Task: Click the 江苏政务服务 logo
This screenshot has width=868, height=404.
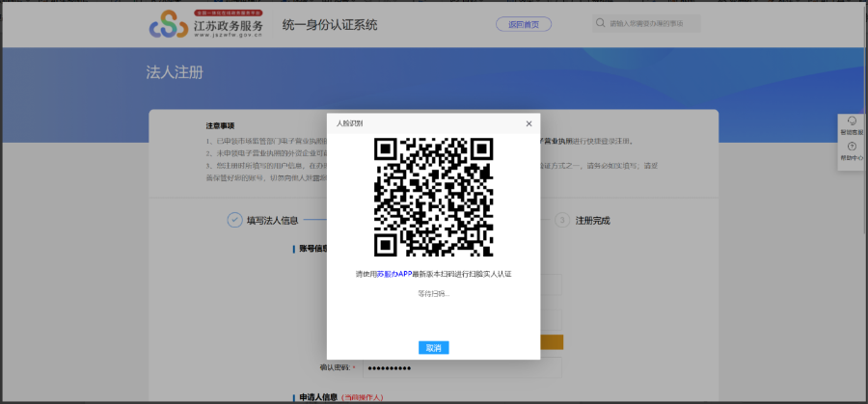Action: tap(206, 24)
